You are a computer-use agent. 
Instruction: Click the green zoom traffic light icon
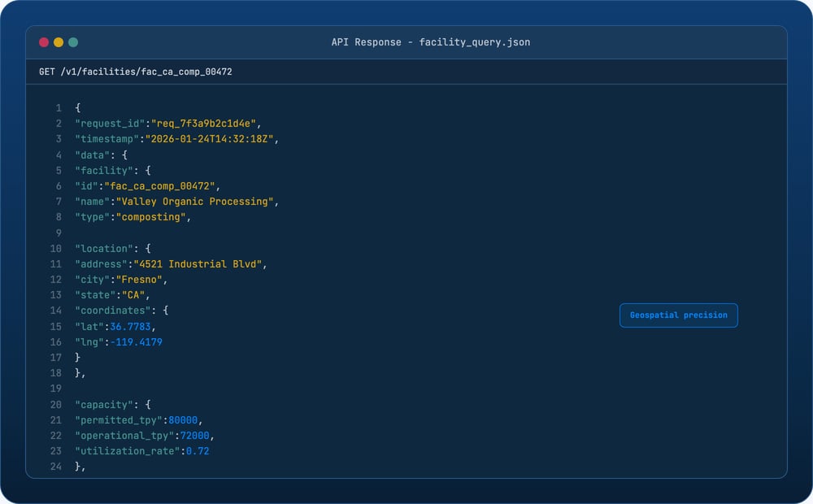(x=72, y=41)
